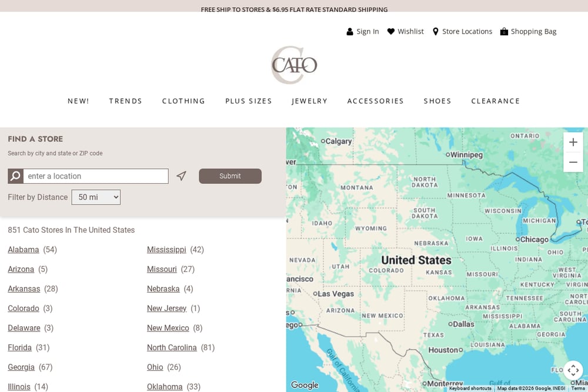This screenshot has height=392, width=588.
Task: Click the Submit button
Action: tap(230, 176)
